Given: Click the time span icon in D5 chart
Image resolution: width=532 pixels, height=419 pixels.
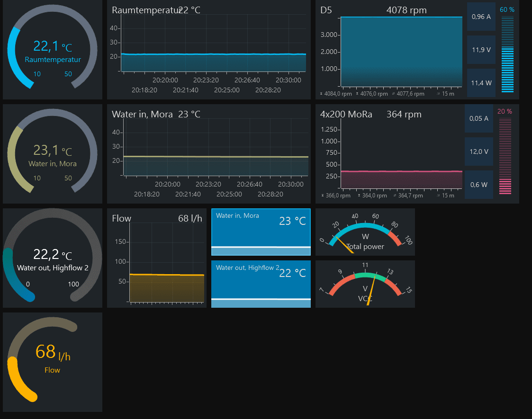Looking at the screenshot, I should (x=438, y=94).
